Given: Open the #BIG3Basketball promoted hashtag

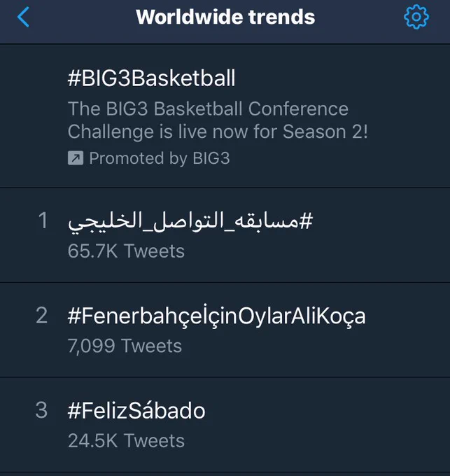Looking at the screenshot, I should (x=151, y=78).
